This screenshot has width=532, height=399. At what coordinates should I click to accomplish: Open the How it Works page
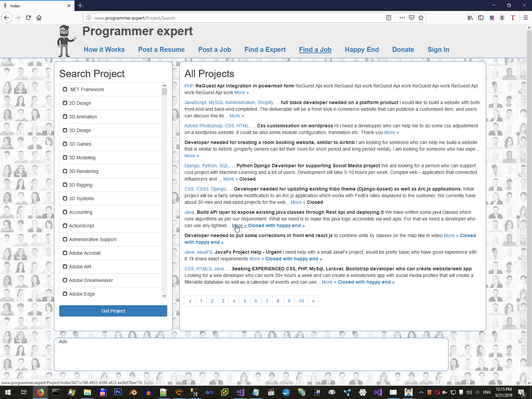coord(104,50)
